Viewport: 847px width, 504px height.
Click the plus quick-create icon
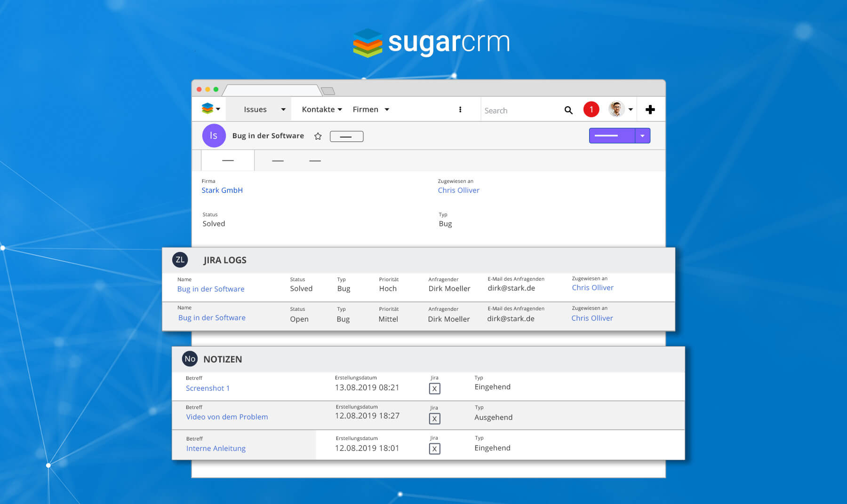(650, 110)
